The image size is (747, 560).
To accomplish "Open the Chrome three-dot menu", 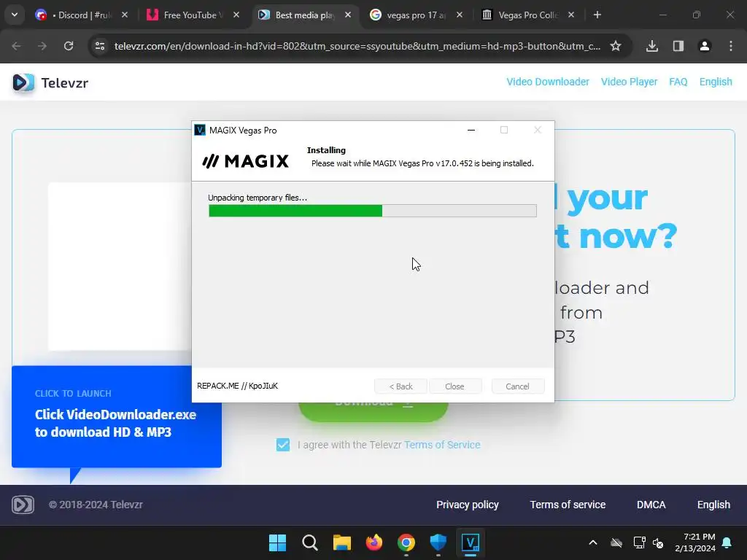I will pyautogui.click(x=731, y=46).
